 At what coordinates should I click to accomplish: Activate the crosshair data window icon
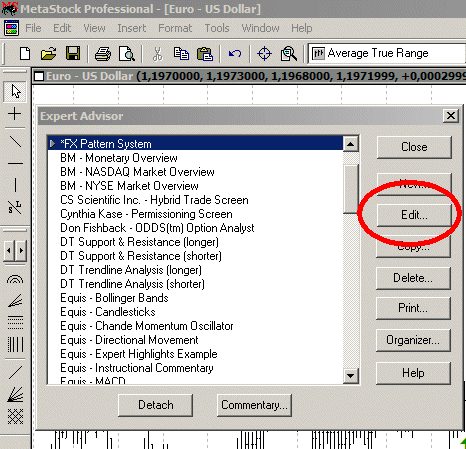265,54
